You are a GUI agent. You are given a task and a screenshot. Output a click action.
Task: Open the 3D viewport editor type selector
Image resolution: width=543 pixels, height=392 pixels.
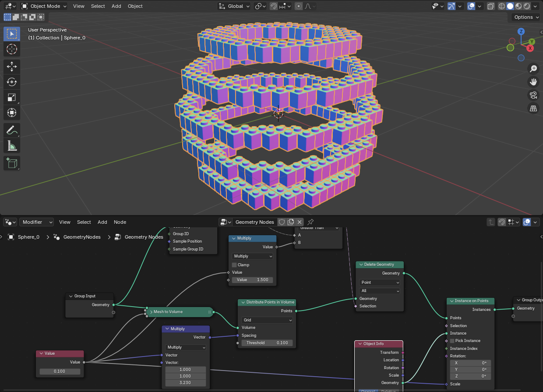11,6
